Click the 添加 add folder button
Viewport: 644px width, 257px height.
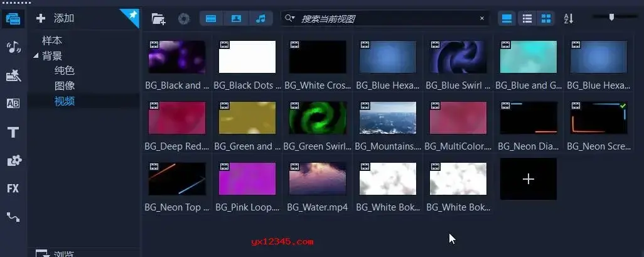tap(55, 18)
